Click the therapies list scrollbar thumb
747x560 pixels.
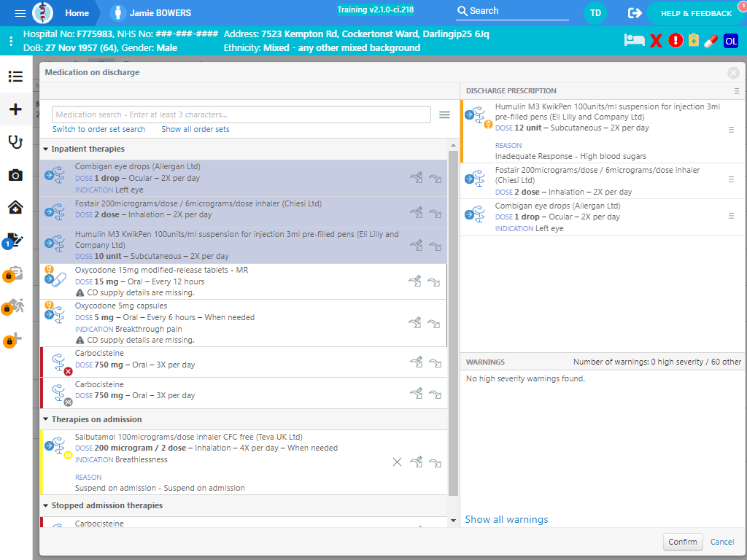click(x=453, y=323)
